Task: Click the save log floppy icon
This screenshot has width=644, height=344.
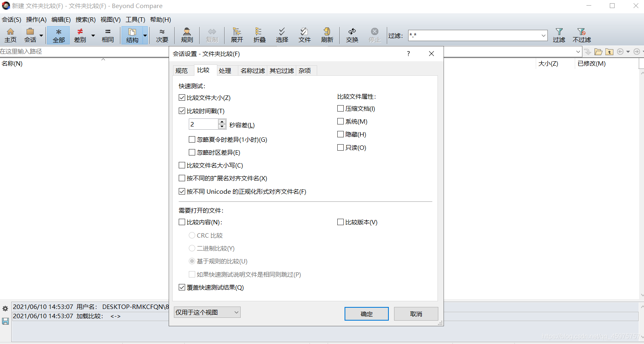Action: point(5,321)
